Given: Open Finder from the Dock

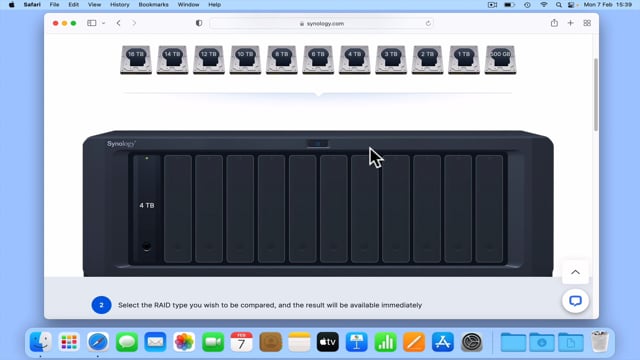Looking at the screenshot, I should (x=40, y=342).
